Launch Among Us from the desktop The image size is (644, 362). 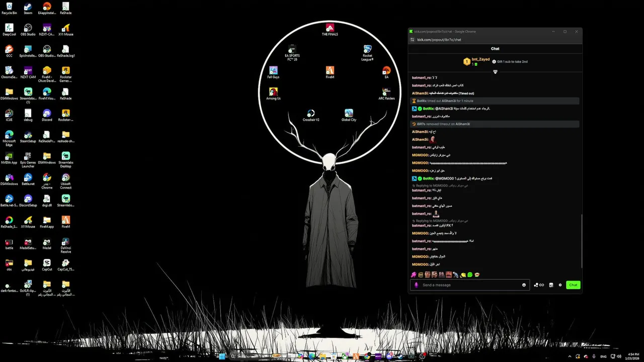click(273, 94)
